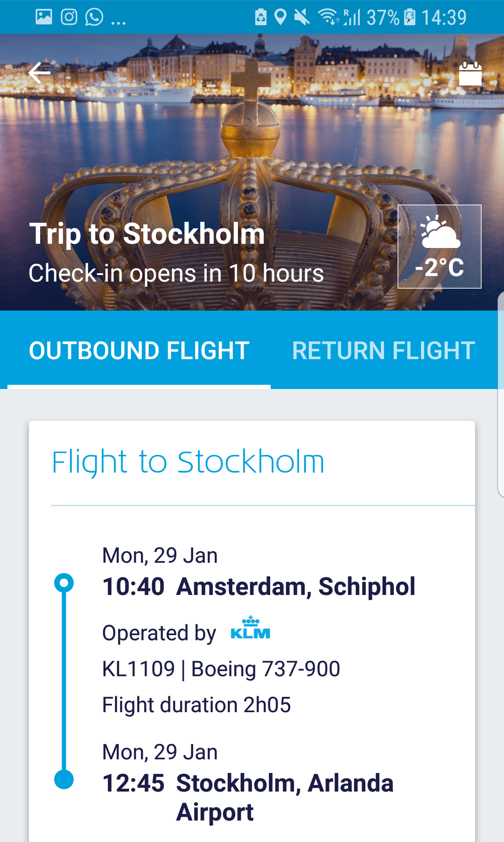Tap the location pin status icon
Image resolution: width=504 pixels, height=842 pixels.
(x=280, y=17)
